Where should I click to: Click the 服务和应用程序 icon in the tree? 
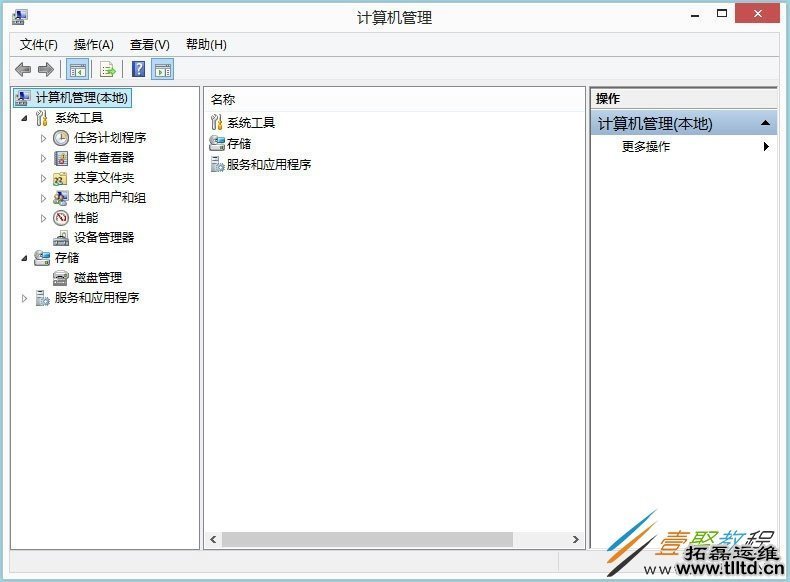(42, 298)
